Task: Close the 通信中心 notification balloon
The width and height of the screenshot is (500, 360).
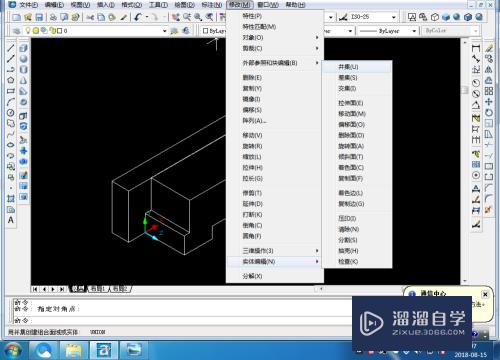Action: point(485,294)
